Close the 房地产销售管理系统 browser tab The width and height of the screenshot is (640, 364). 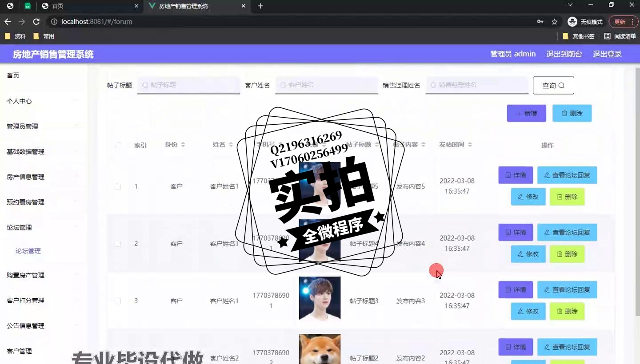point(243,6)
